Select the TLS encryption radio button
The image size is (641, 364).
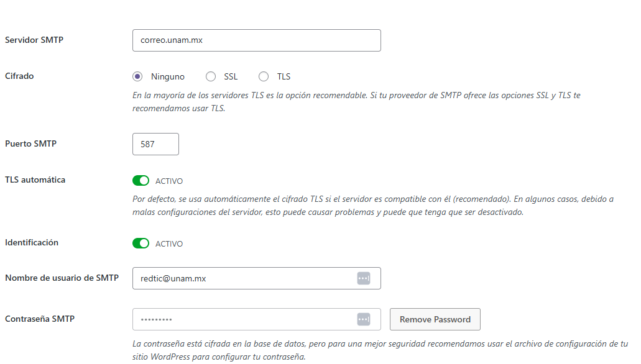264,76
